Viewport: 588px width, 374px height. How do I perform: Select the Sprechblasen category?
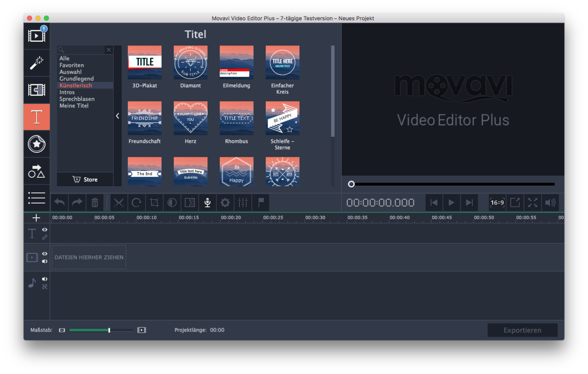point(77,99)
